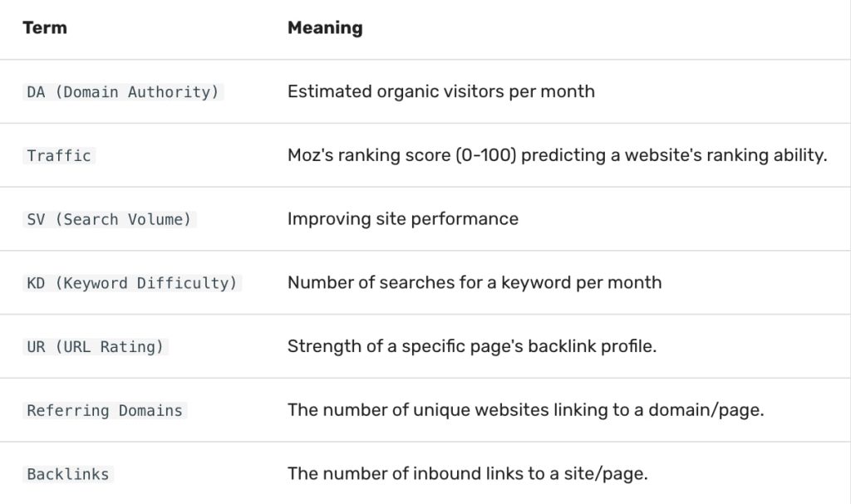Click the sentence about predicting ranking ability
Screen dimensions: 851x504
[557, 155]
